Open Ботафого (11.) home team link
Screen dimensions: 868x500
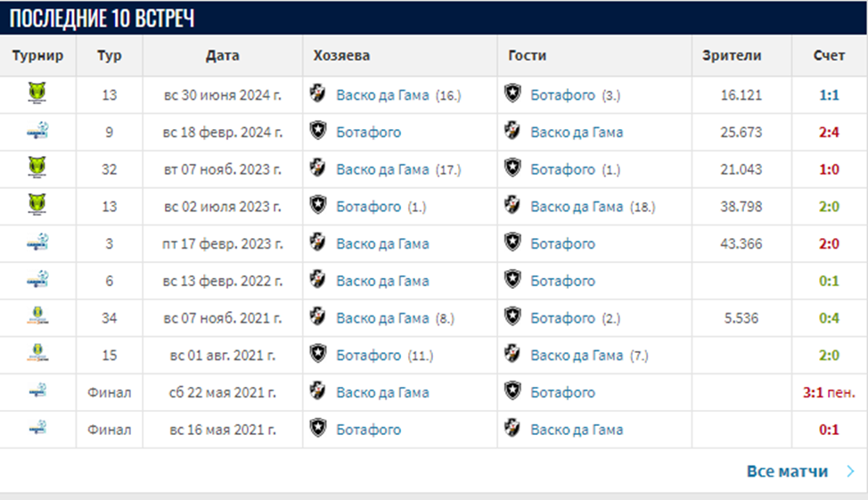coord(385,356)
